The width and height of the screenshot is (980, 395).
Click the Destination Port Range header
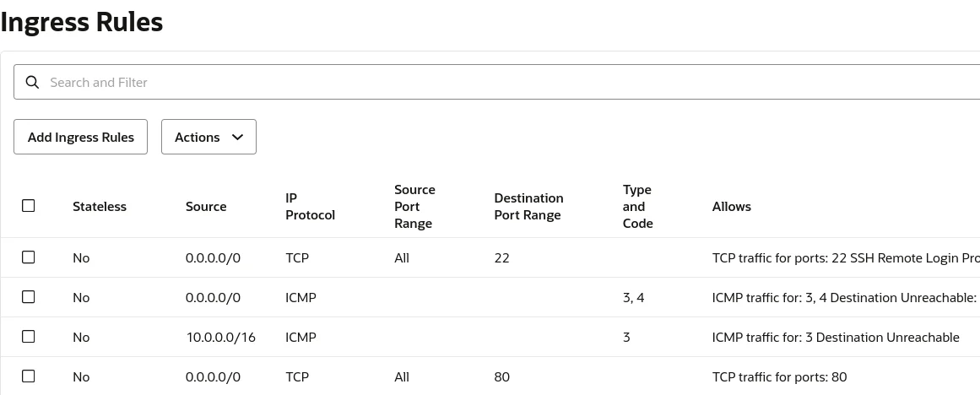pyautogui.click(x=528, y=207)
